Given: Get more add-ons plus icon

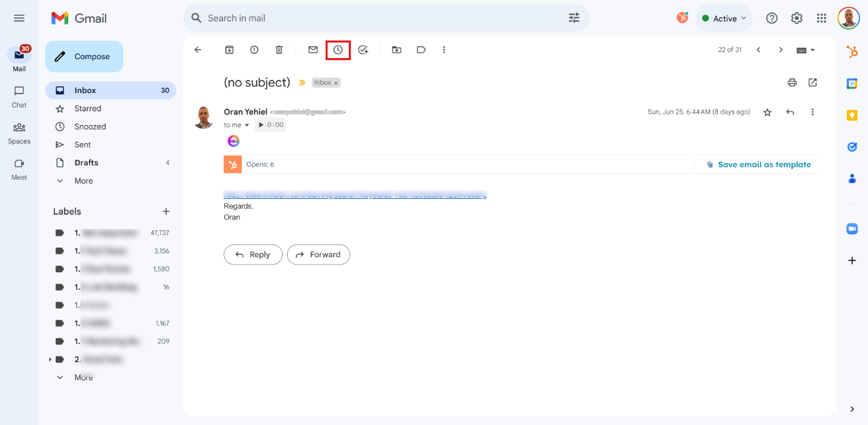Looking at the screenshot, I should [x=852, y=260].
